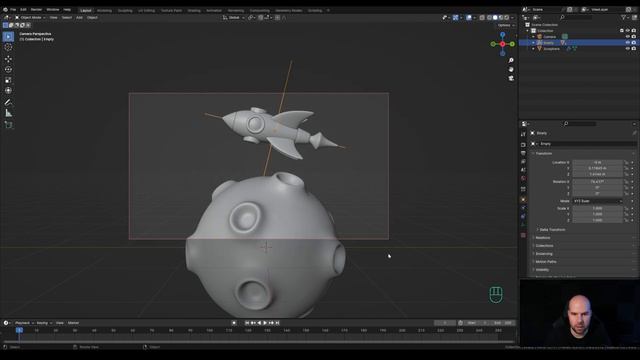Switch to wireframe viewport shading
640x360 pixels.
tap(489, 18)
